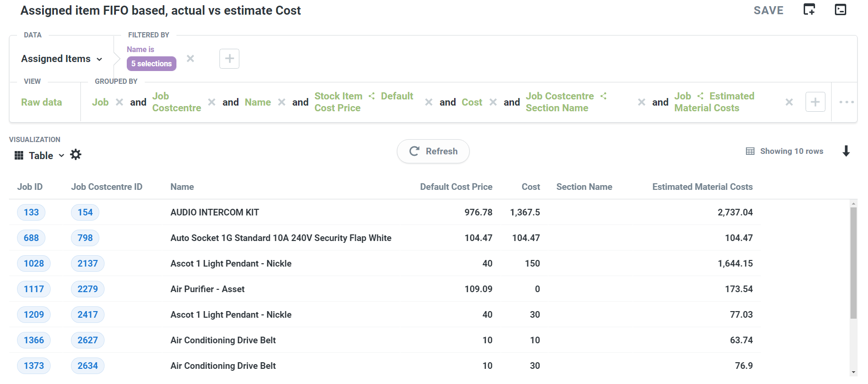Click the table's vertical scrollbar
This screenshot has height=384, width=868.
853,263
